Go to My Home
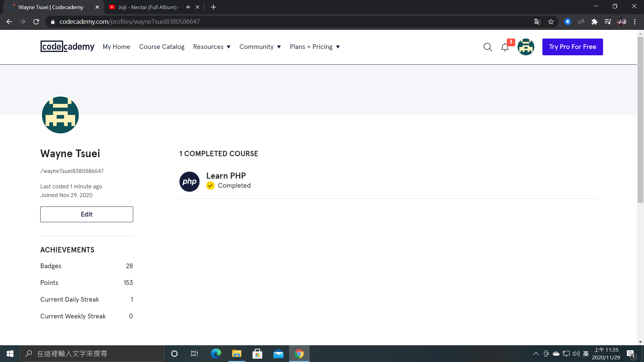The width and height of the screenshot is (644, 362). (x=116, y=47)
